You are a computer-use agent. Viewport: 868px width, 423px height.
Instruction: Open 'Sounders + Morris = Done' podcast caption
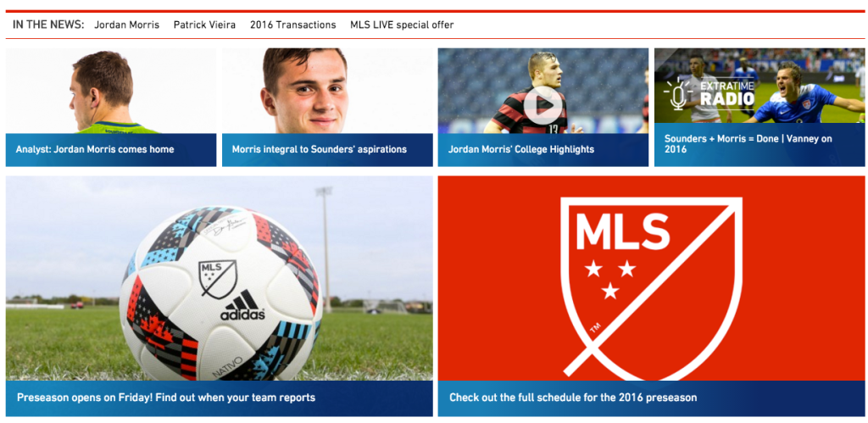click(x=748, y=144)
